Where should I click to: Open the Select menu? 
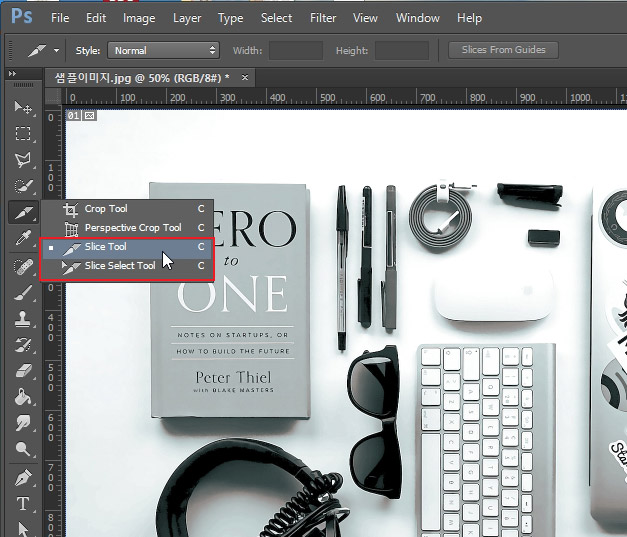pyautogui.click(x=276, y=18)
